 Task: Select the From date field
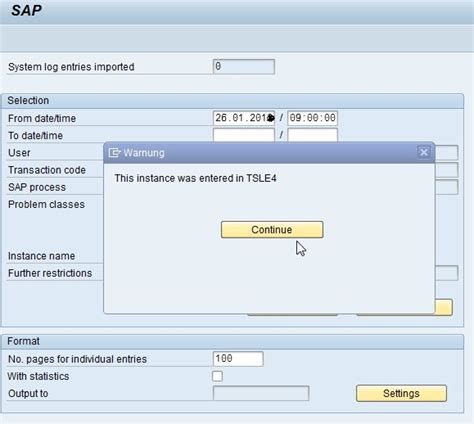coord(244,118)
